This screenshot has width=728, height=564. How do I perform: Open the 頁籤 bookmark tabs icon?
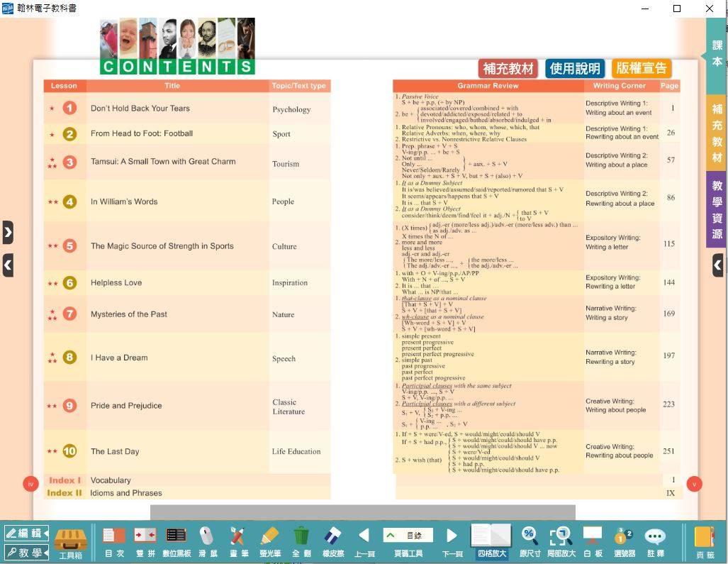[x=705, y=543]
